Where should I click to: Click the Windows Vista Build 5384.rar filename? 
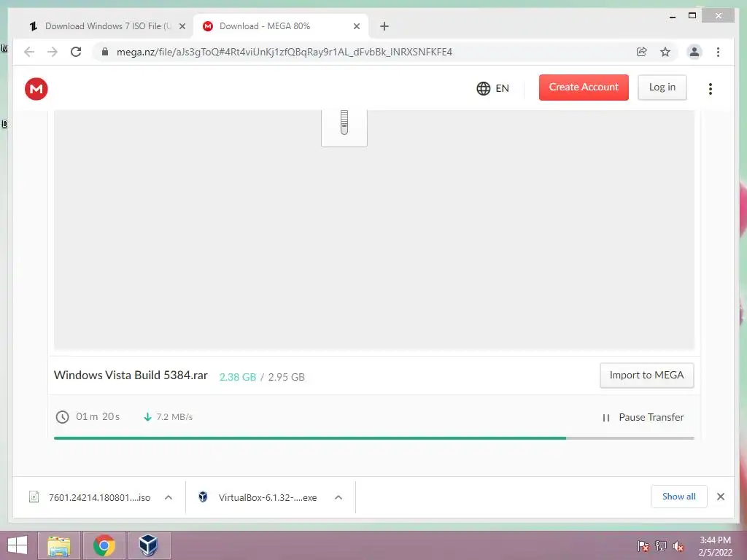point(131,376)
